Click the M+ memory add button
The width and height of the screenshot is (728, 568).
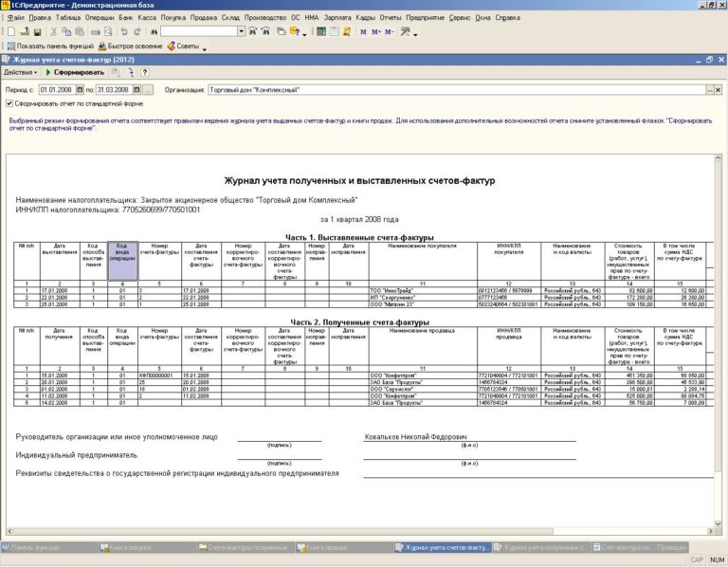[x=376, y=32]
